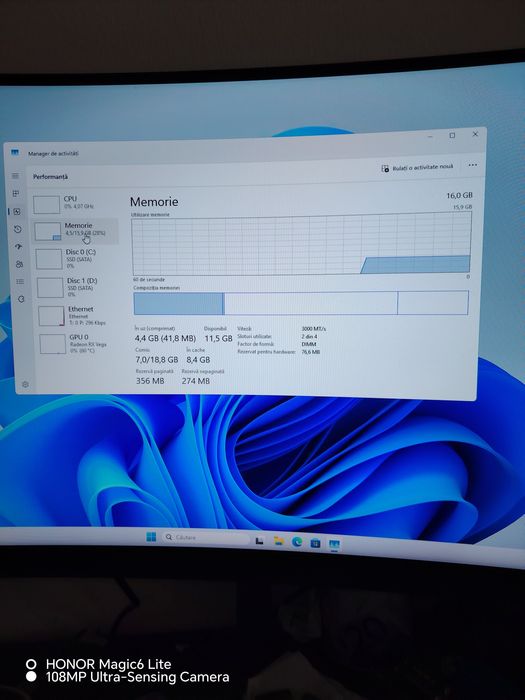Select the Performance page icon
The width and height of the screenshot is (525, 700).
pyautogui.click(x=17, y=212)
